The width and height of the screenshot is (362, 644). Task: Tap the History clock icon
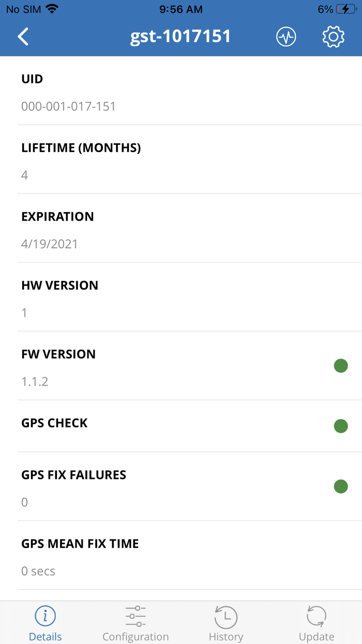(226, 616)
